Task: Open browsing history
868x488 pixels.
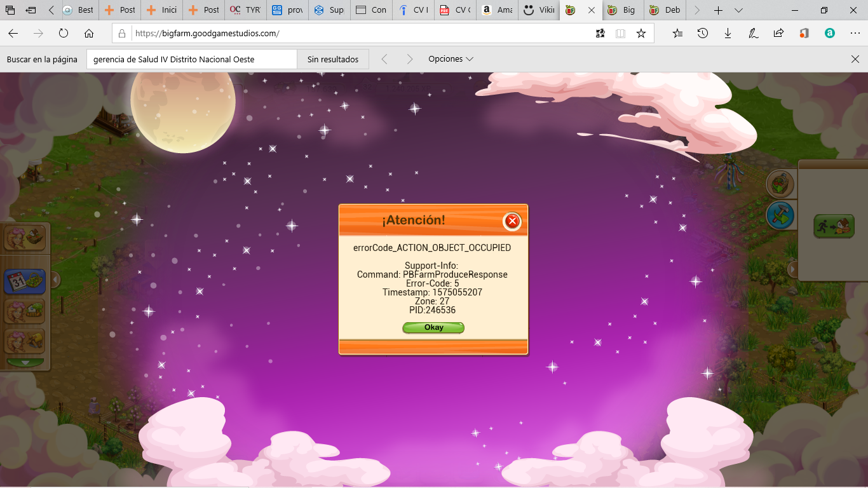Action: [x=703, y=33]
